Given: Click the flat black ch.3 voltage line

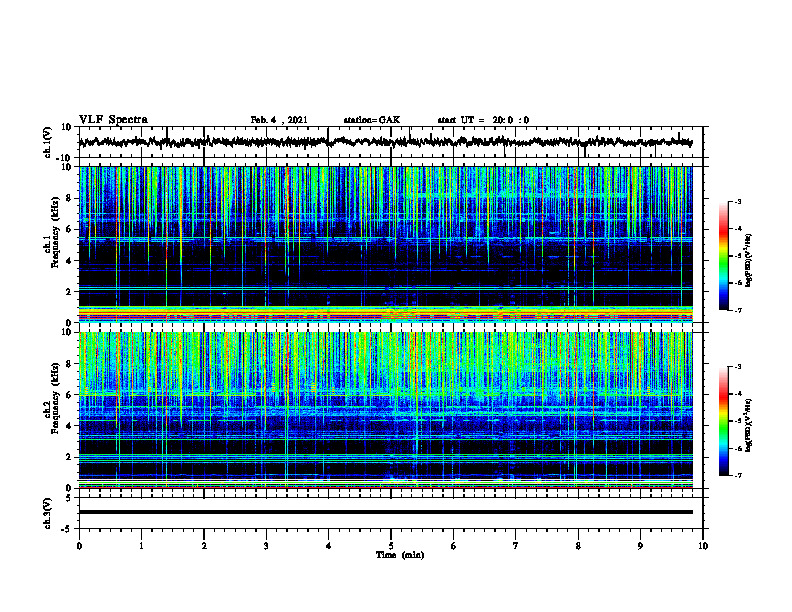Looking at the screenshot, I should [385, 512].
